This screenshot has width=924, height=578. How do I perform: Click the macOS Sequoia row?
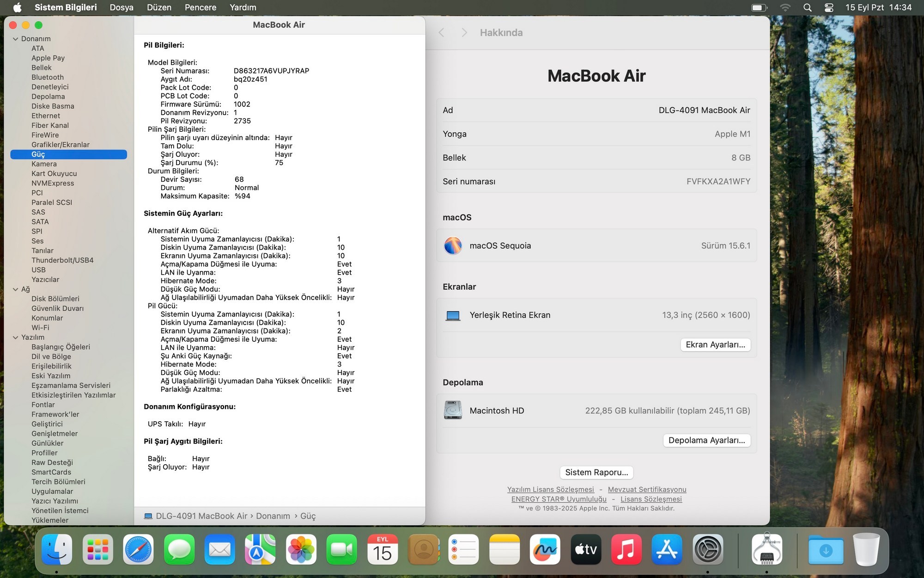(x=596, y=246)
